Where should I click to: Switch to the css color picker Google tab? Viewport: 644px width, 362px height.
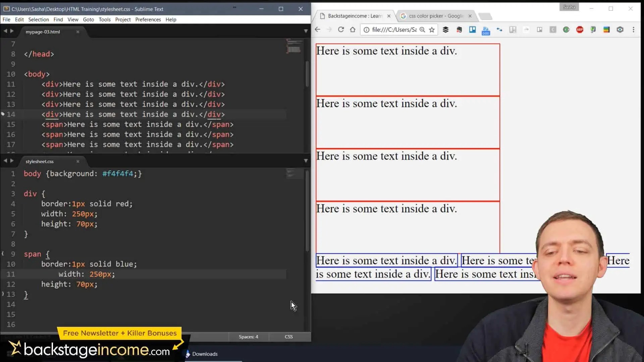click(433, 16)
